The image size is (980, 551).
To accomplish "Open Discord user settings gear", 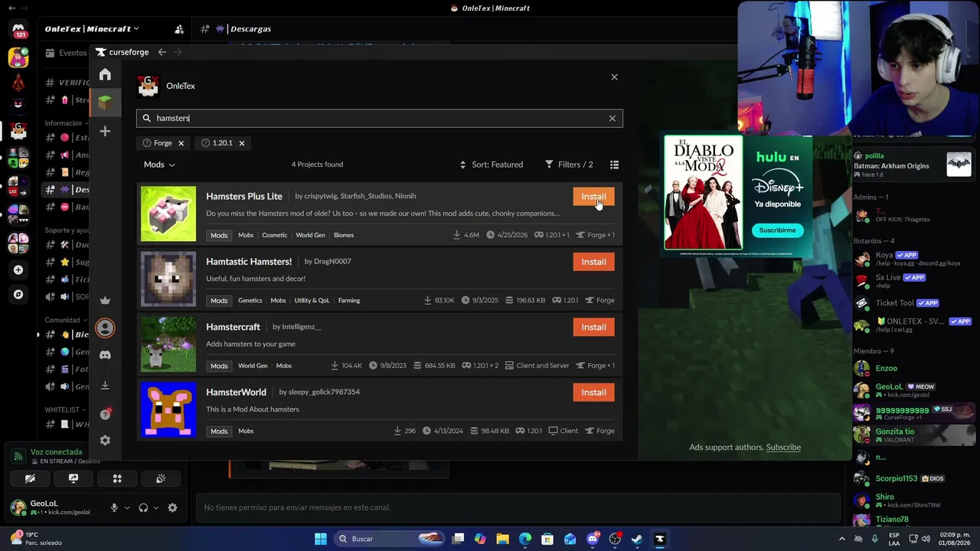I will click(172, 507).
